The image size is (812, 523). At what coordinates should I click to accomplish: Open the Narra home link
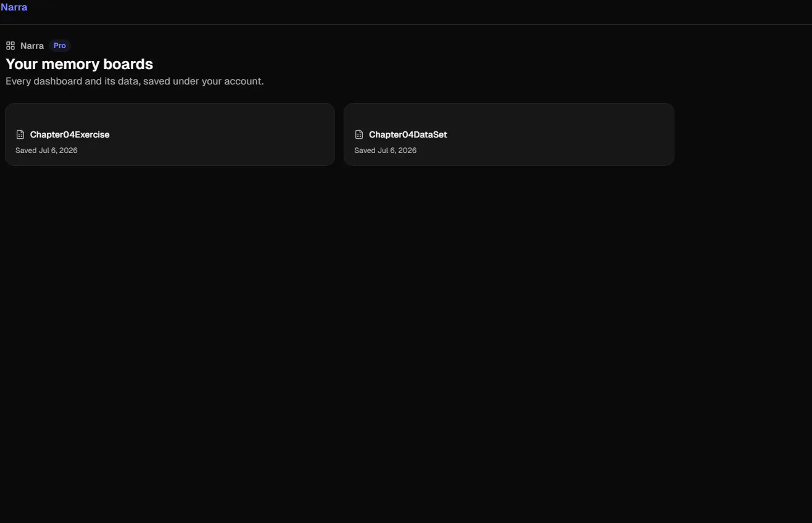coord(14,7)
